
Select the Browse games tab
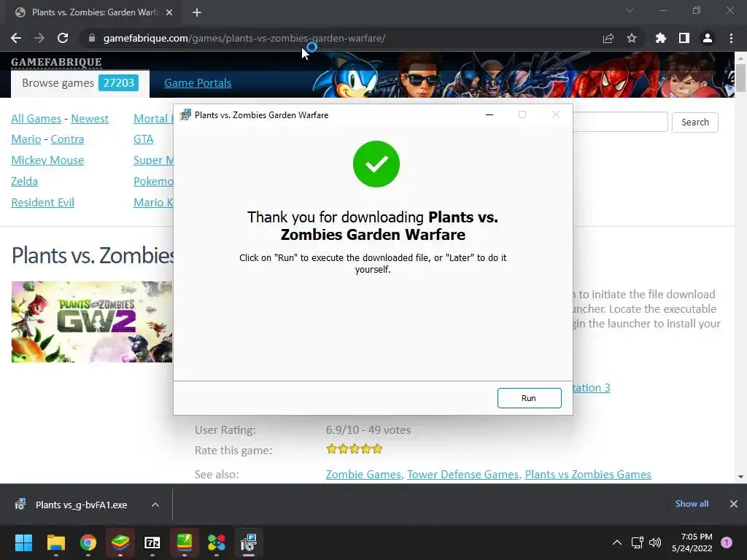click(80, 83)
